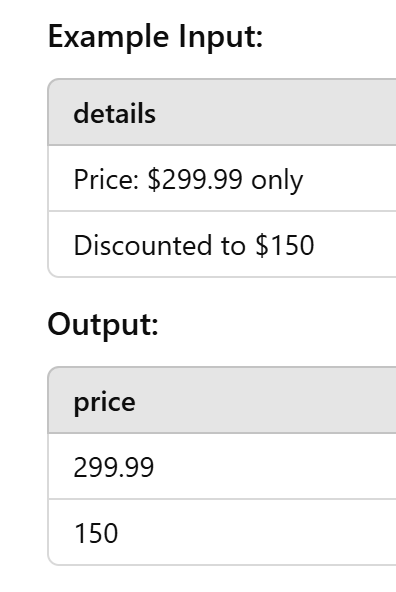Click blank space right of 299.99 value
Viewport: 396px width, 592px height.
click(x=275, y=466)
